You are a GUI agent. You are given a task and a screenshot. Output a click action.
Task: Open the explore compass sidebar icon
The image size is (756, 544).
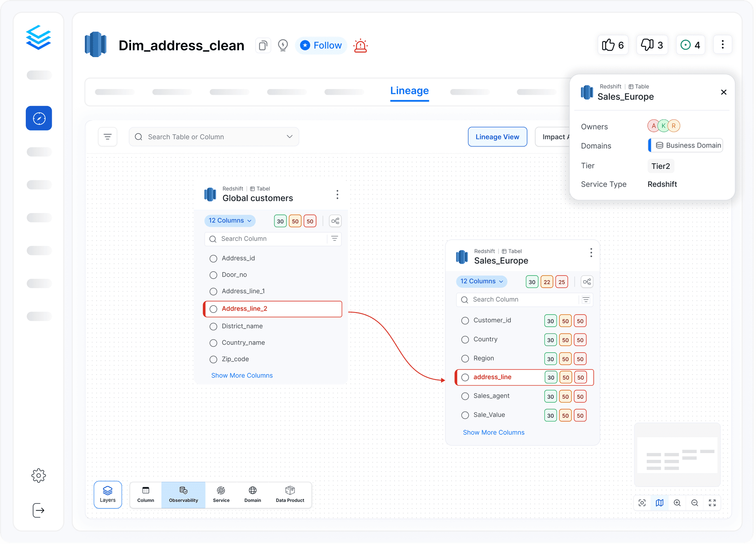coord(39,118)
